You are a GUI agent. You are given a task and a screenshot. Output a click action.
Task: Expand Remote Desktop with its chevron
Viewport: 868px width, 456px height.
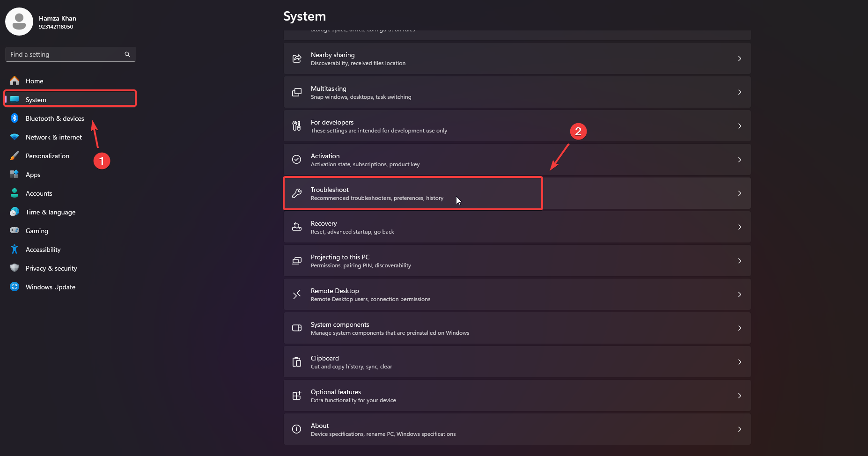coord(740,294)
